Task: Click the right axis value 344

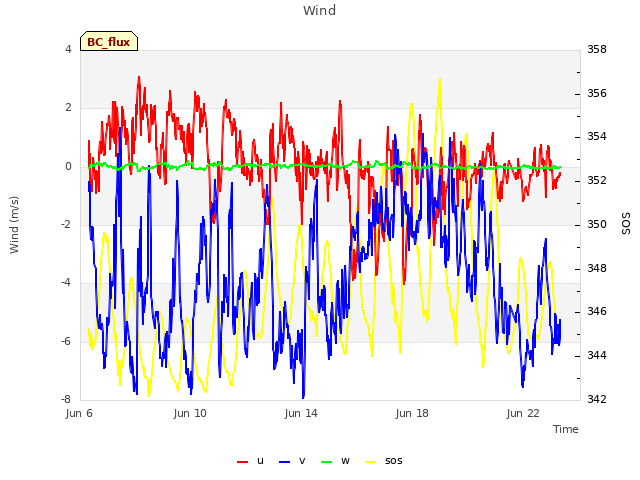Action: pyautogui.click(x=597, y=356)
